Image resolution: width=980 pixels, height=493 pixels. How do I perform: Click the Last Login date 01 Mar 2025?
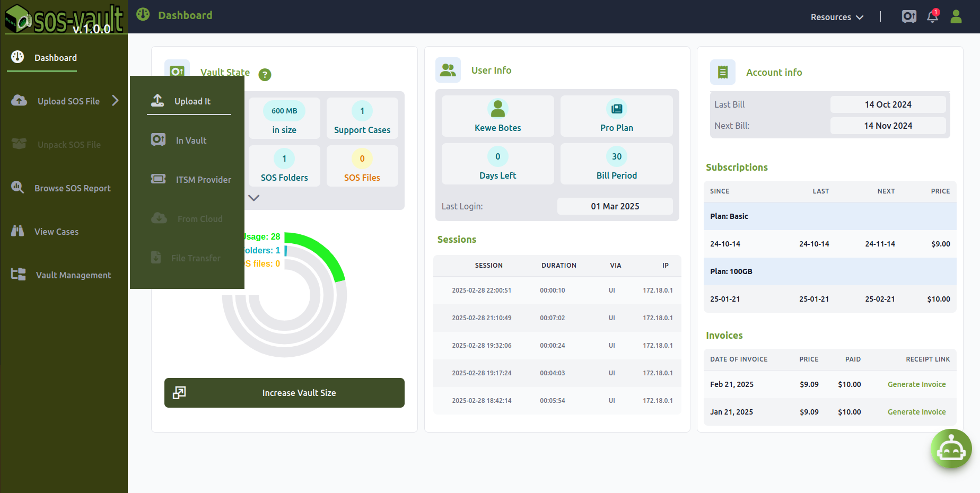point(615,206)
